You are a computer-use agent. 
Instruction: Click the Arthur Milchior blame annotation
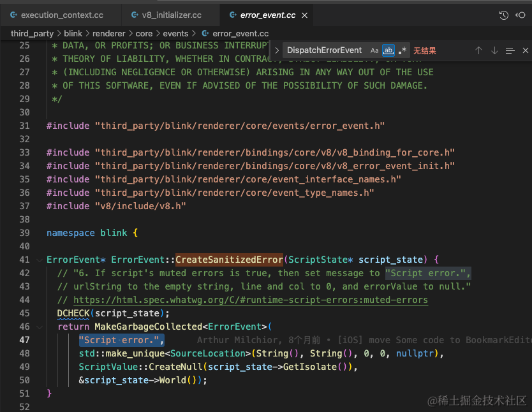coord(364,340)
